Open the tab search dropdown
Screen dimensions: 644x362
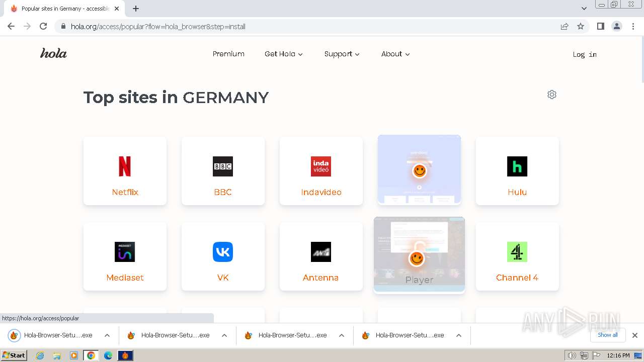pyautogui.click(x=584, y=9)
